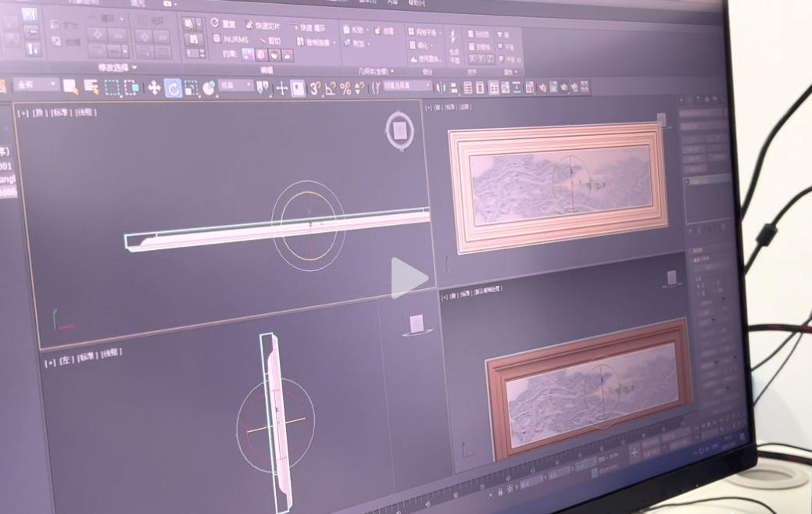Image resolution: width=812 pixels, height=514 pixels.
Task: Click the ViewCube in the left viewport
Action: [x=417, y=325]
